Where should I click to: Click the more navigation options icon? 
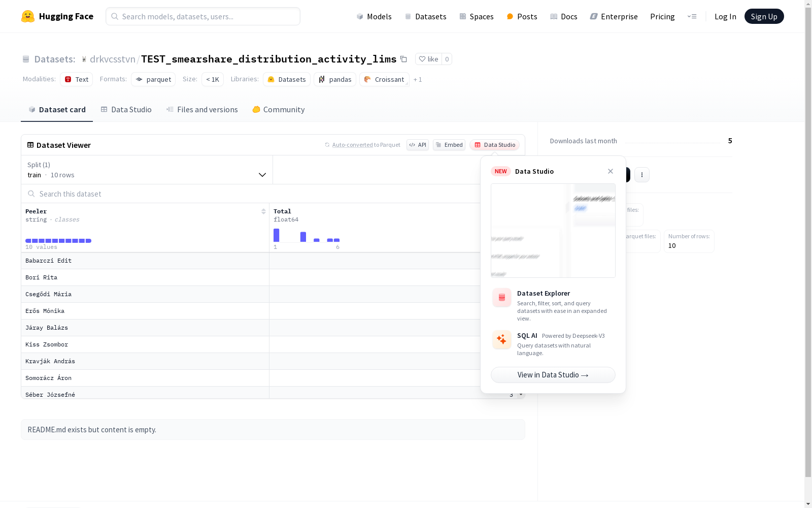click(x=692, y=16)
